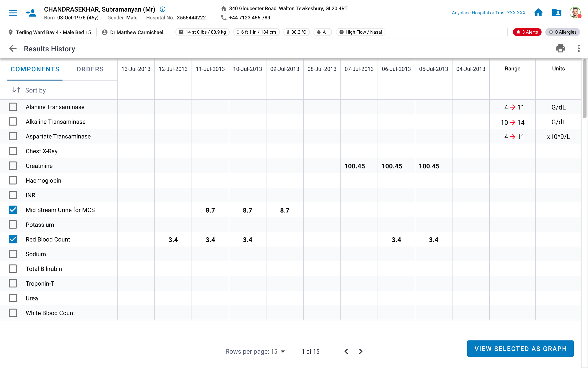This screenshot has width=588, height=368.
Task: Go to the home icon
Action: pyautogui.click(x=538, y=13)
